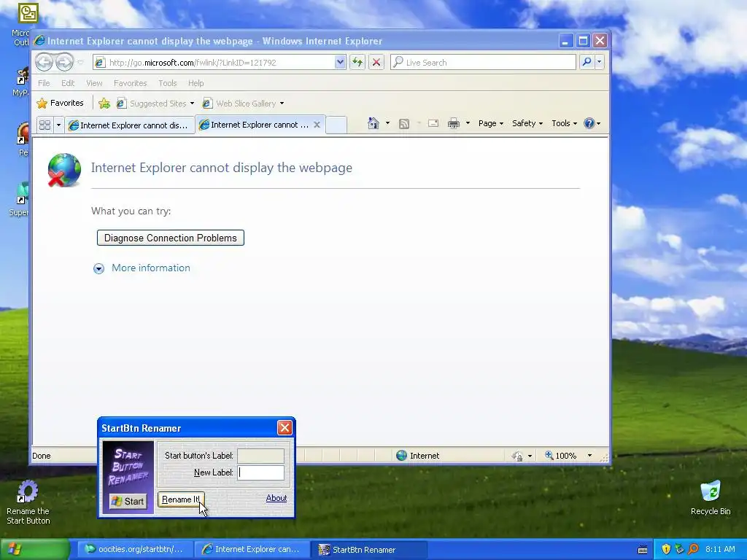
Task: Click the RSS feeds icon
Action: pos(404,124)
